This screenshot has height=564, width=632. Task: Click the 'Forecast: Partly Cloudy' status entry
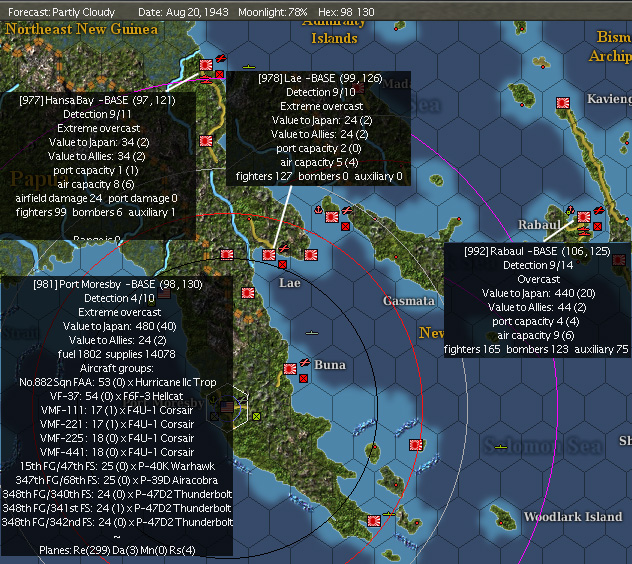point(61,12)
